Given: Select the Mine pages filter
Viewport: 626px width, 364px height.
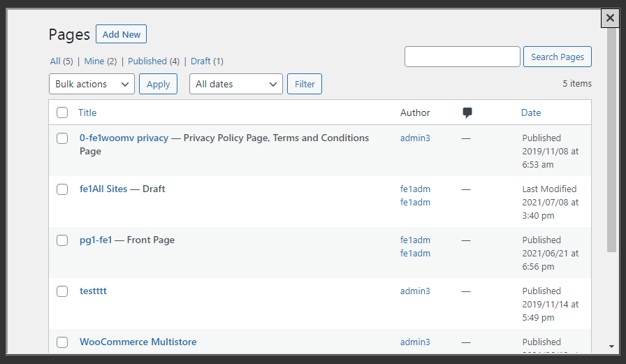Looking at the screenshot, I should (94, 61).
